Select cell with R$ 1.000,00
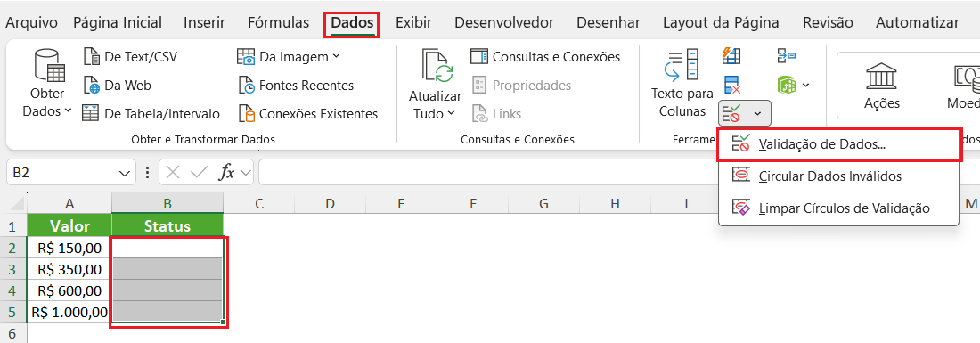980x343 pixels. pyautogui.click(x=69, y=312)
